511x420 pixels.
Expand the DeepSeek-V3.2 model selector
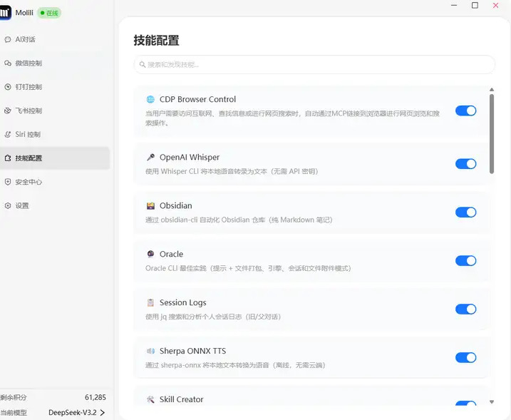[77, 412]
